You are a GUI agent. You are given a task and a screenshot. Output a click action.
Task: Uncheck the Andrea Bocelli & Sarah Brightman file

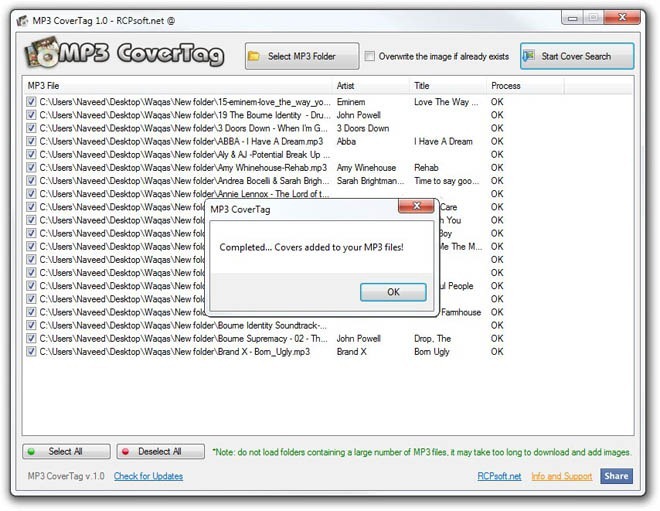click(31, 180)
